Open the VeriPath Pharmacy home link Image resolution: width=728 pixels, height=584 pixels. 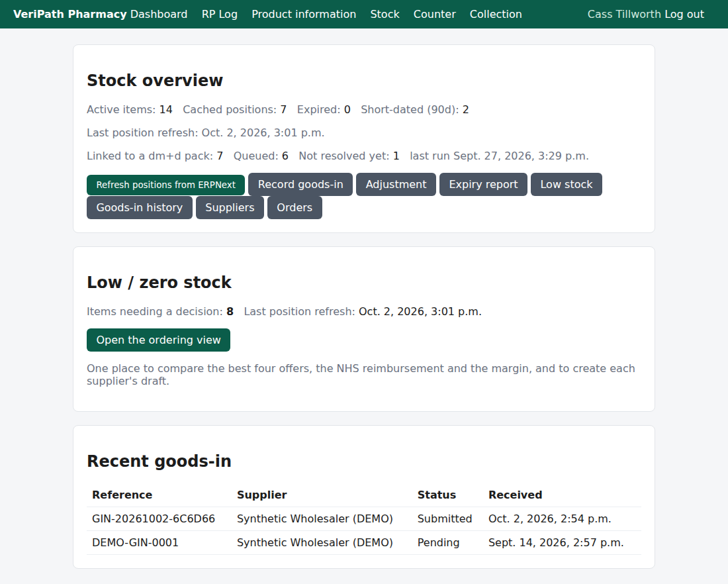(x=69, y=14)
